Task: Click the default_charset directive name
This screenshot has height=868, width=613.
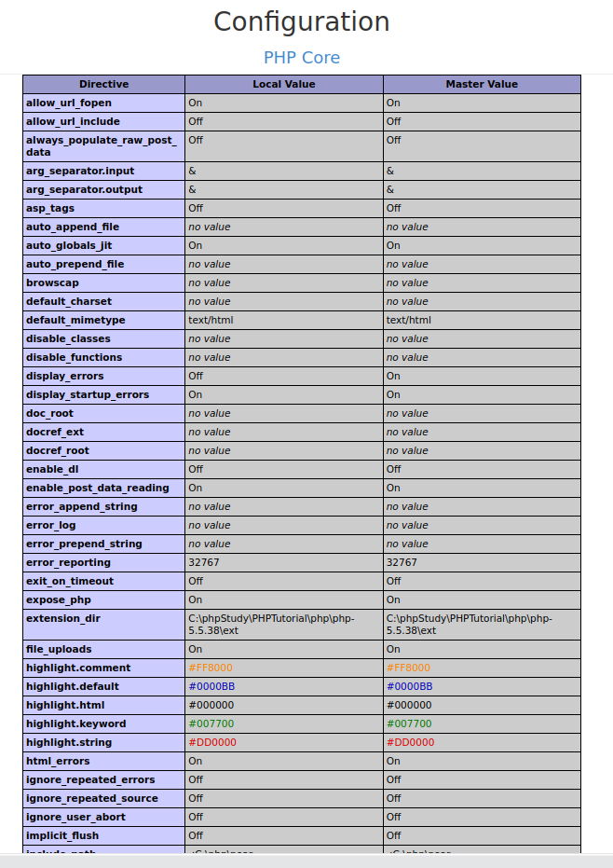Action: (69, 302)
